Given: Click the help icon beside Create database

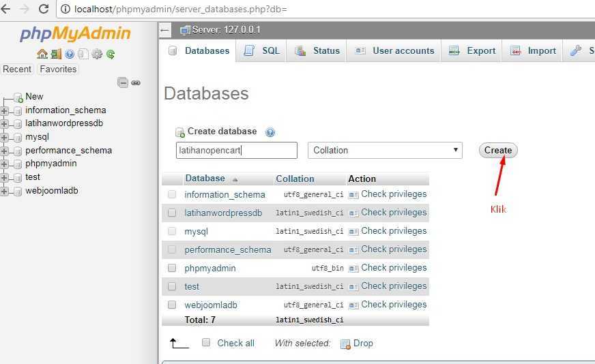Looking at the screenshot, I should 270,132.
